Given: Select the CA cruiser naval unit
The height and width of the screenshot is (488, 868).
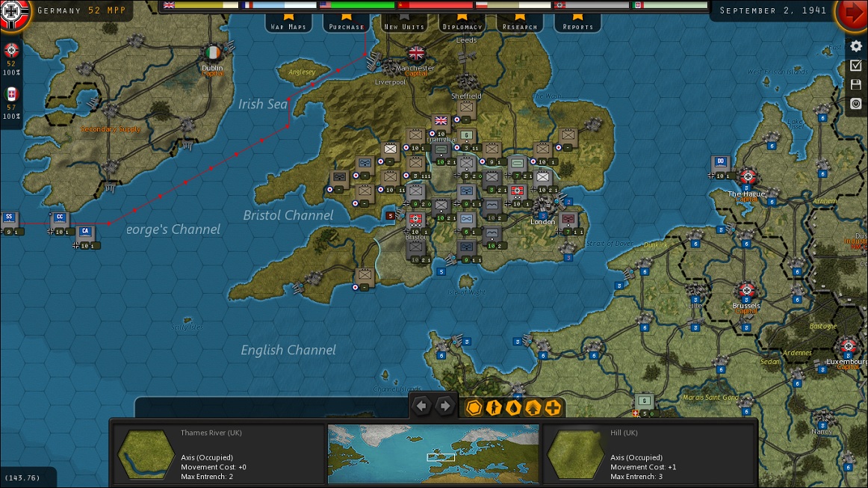Looking at the screenshot, I should (84, 235).
